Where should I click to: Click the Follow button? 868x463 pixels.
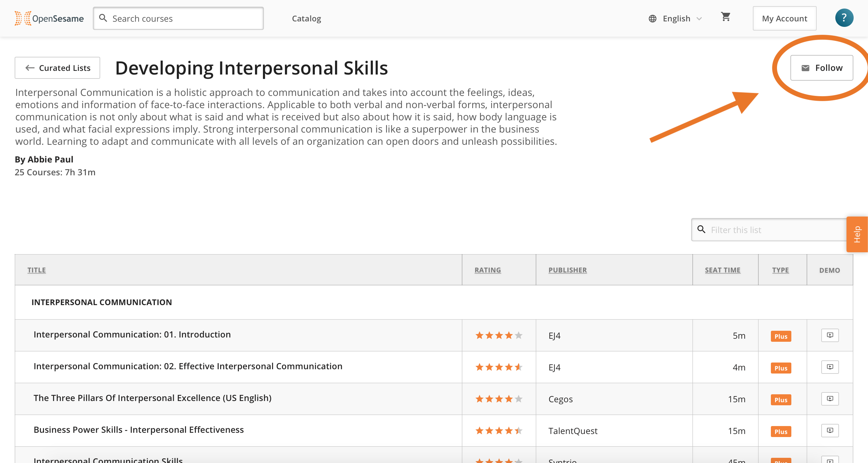(822, 68)
